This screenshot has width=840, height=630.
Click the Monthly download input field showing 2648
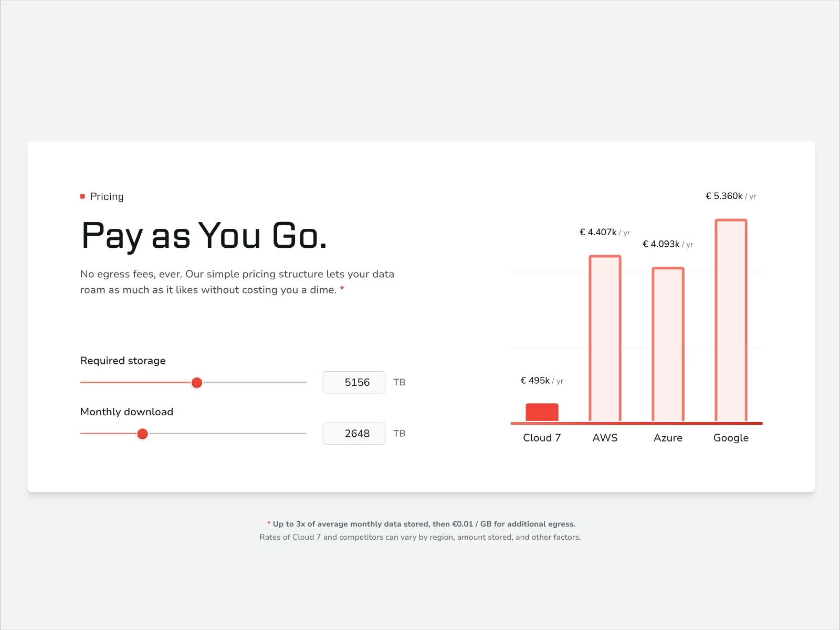[354, 434]
